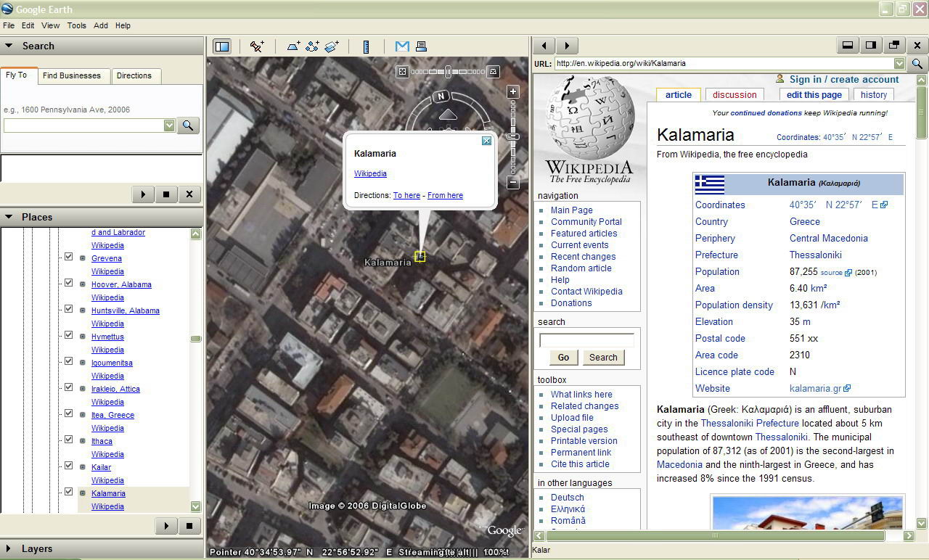Open browser in external window icon
The height and width of the screenshot is (560, 929).
pyautogui.click(x=894, y=46)
